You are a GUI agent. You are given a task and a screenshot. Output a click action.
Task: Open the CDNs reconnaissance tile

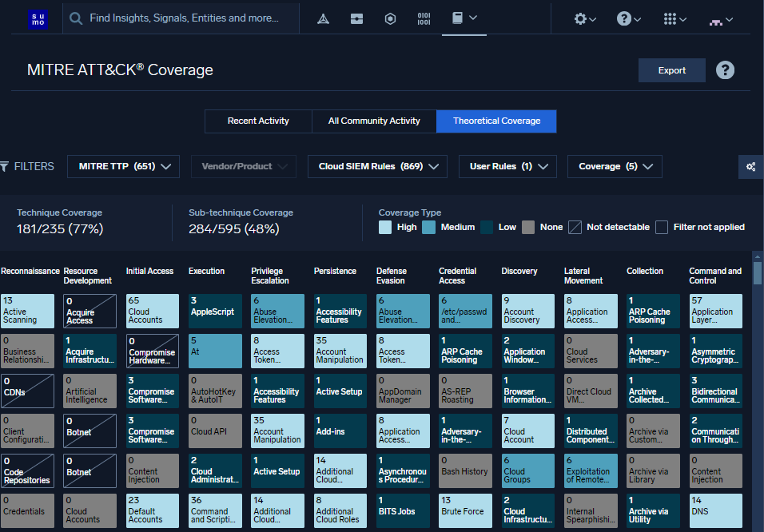pyautogui.click(x=27, y=391)
